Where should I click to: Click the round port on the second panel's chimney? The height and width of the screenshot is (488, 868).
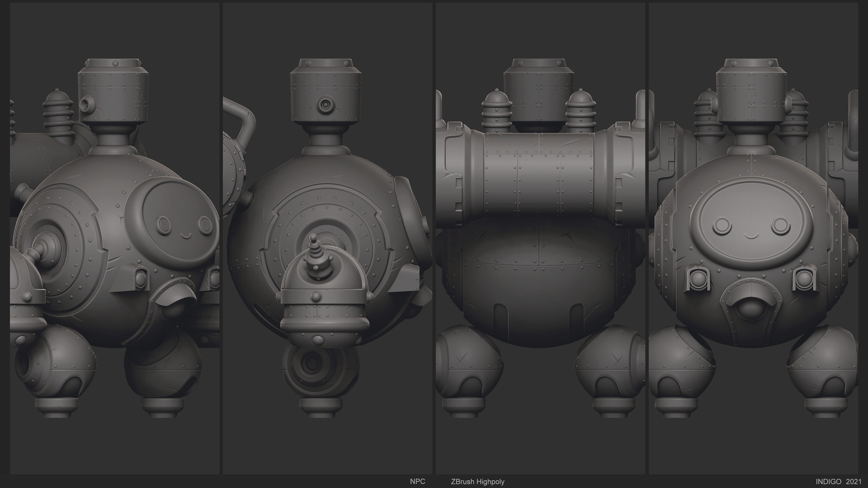pos(325,105)
